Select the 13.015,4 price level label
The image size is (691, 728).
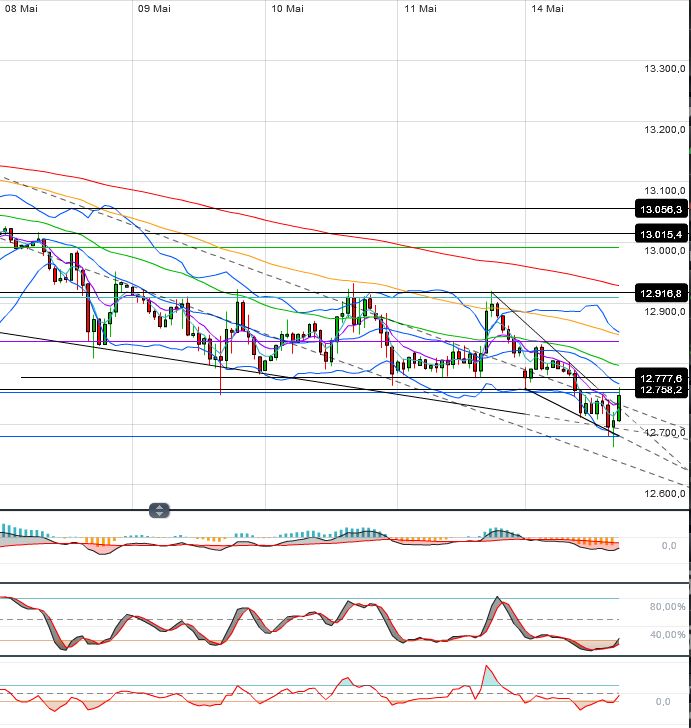click(x=661, y=234)
